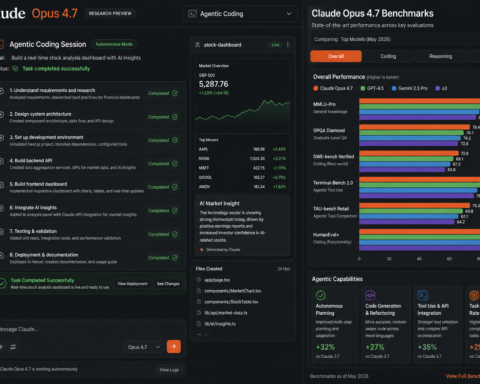Click the Research Preview badge
480x384 pixels.
pyautogui.click(x=110, y=13)
